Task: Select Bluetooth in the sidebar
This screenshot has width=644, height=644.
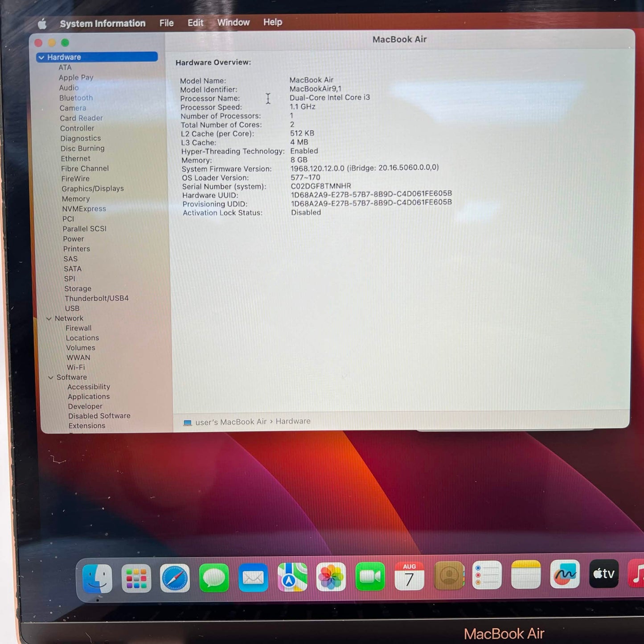Action: pos(76,98)
